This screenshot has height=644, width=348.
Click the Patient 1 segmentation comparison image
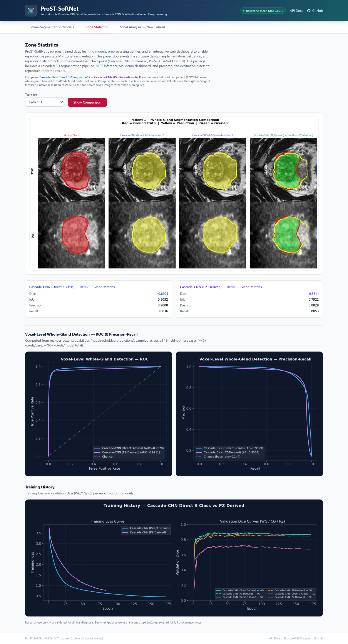[174, 193]
